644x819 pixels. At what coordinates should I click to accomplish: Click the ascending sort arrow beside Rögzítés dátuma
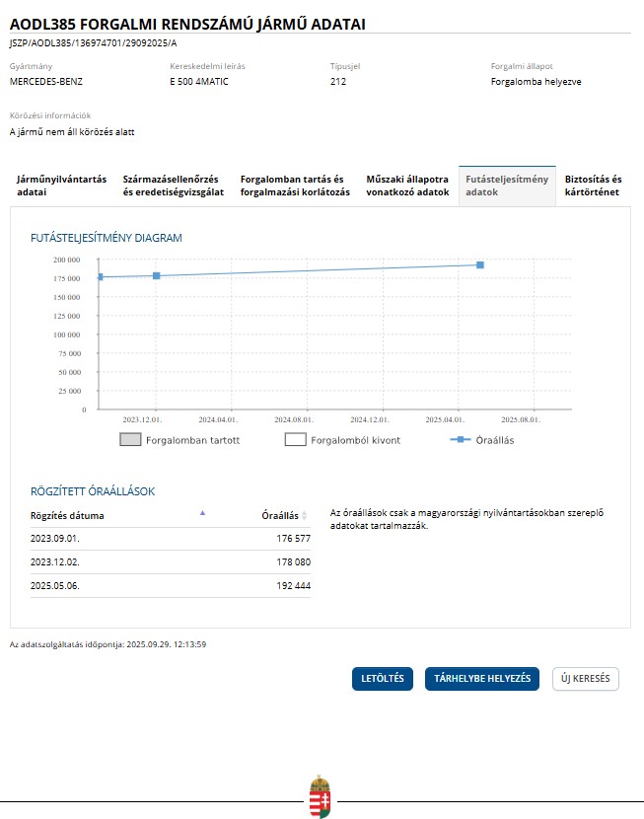coord(203,513)
